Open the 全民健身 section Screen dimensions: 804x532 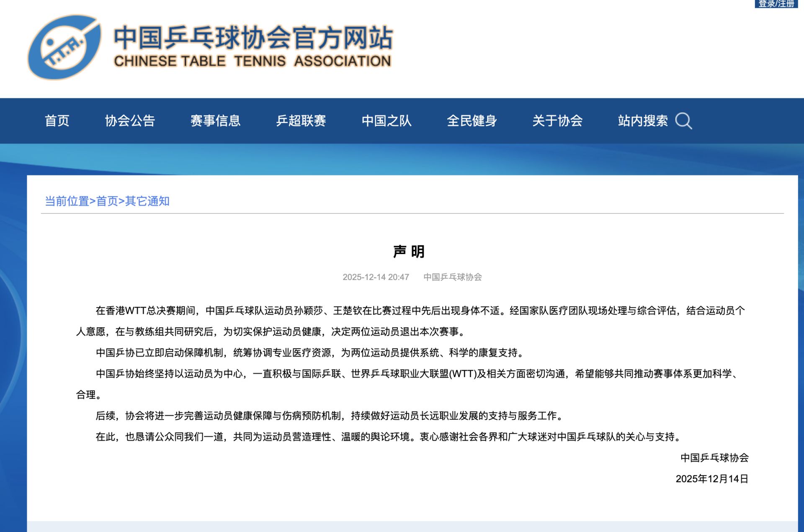click(472, 121)
